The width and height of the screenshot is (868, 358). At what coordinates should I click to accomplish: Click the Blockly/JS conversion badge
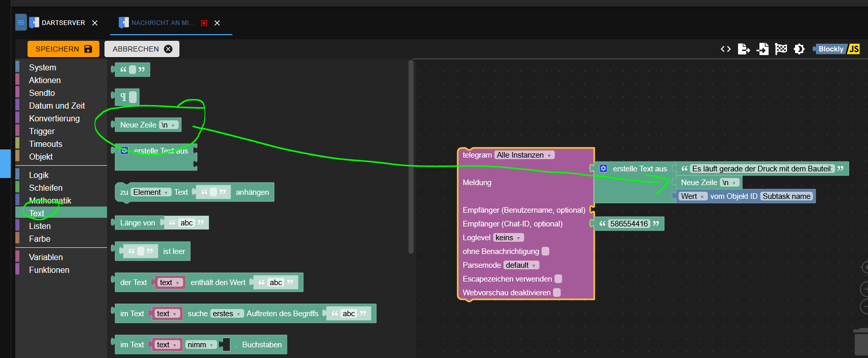click(836, 49)
